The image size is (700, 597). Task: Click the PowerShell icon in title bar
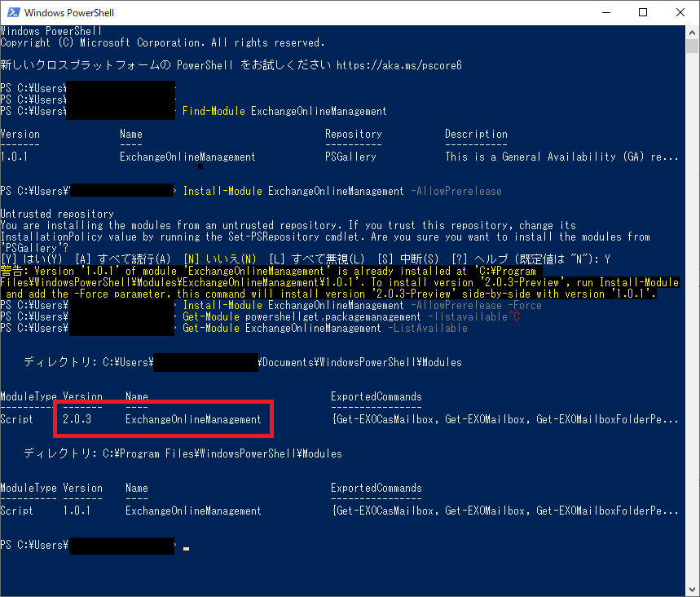click(x=12, y=12)
